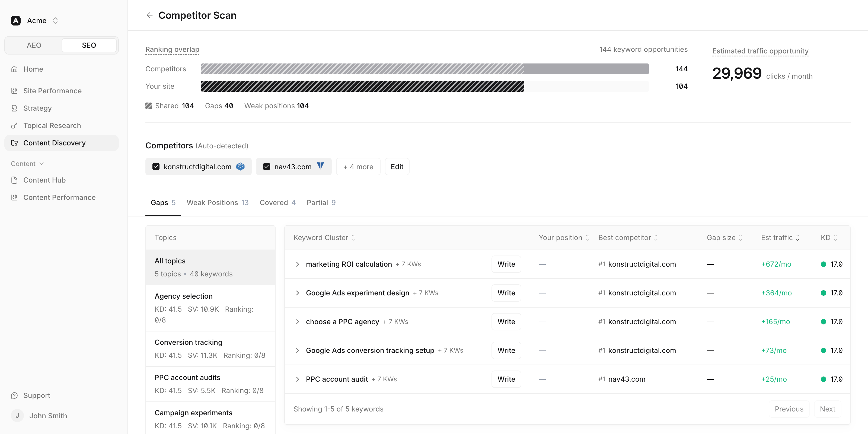The height and width of the screenshot is (434, 868).
Task: Open the Partial tab
Action: (x=321, y=203)
